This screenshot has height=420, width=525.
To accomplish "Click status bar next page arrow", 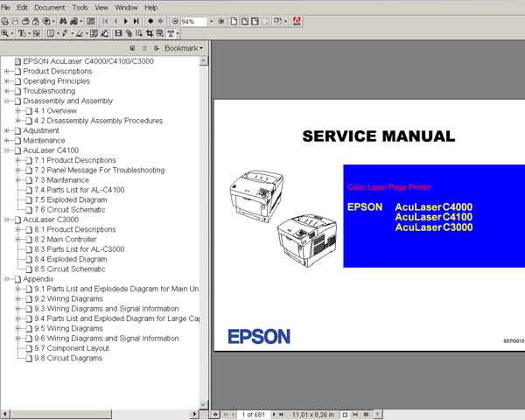I will tap(274, 415).
